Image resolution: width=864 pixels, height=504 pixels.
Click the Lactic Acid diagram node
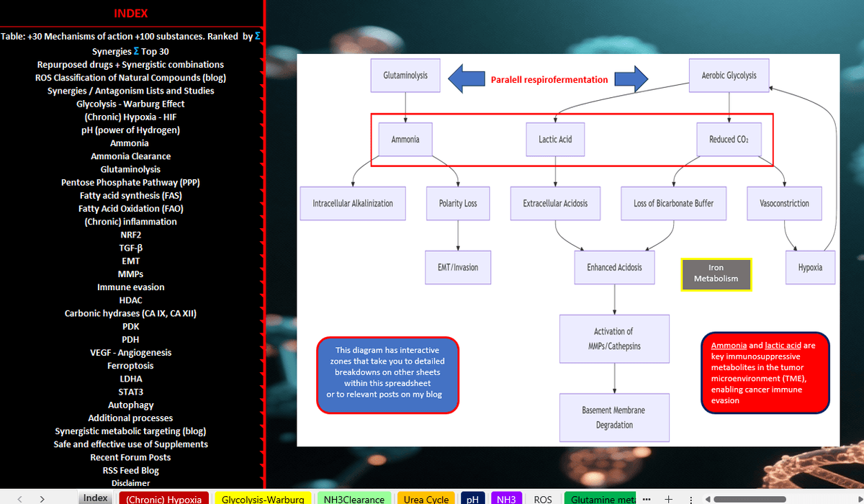555,139
